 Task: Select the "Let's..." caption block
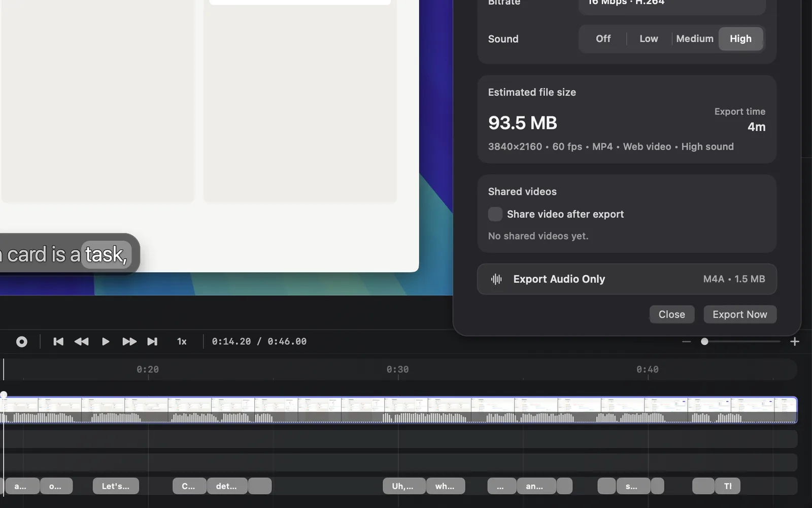116,486
